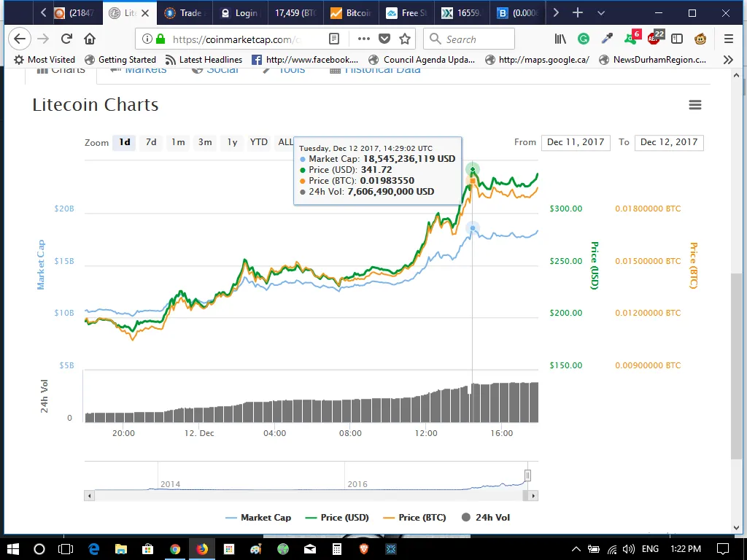Select the 1m zoom range
Image resolution: width=747 pixels, height=560 pixels.
pyautogui.click(x=178, y=142)
